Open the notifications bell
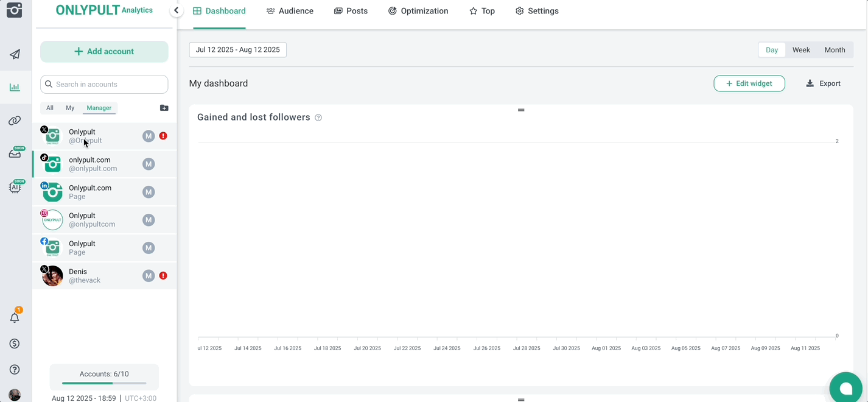 coord(15,317)
